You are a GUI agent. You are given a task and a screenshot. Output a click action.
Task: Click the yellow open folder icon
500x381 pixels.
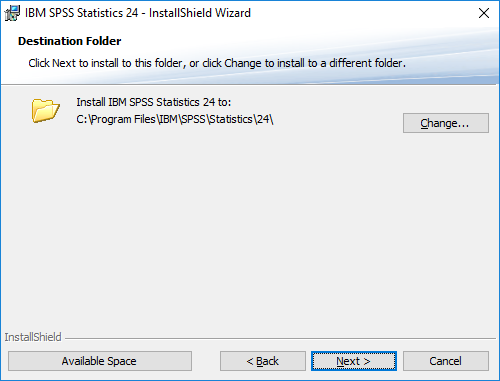[x=46, y=110]
